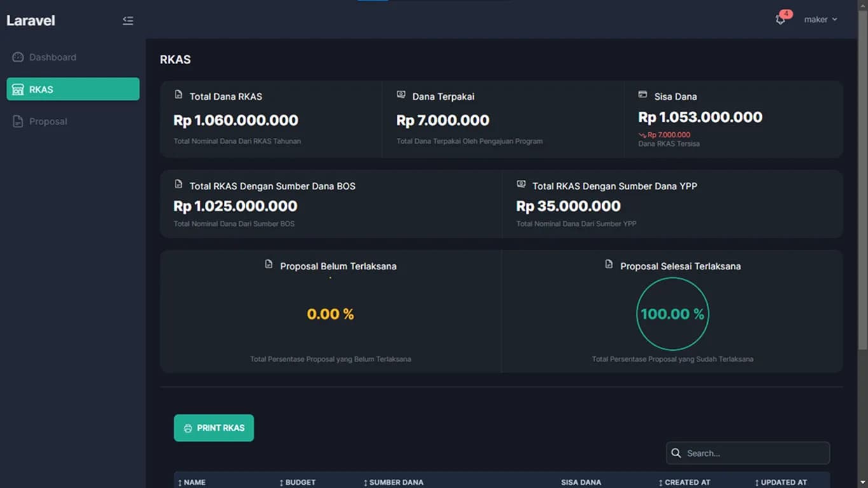868x488 pixels.
Task: Collapse the sidebar with the menu-fold icon
Action: point(128,20)
